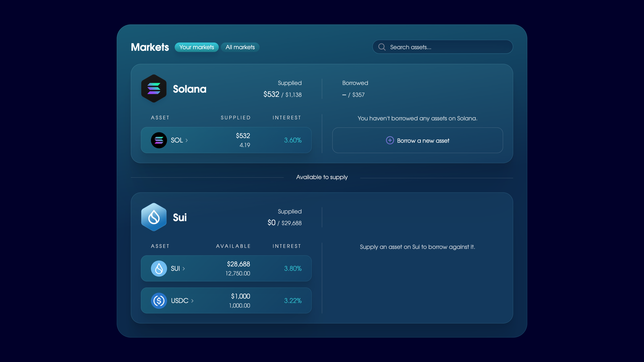Click USDC $1,000 available amount

coord(240,296)
